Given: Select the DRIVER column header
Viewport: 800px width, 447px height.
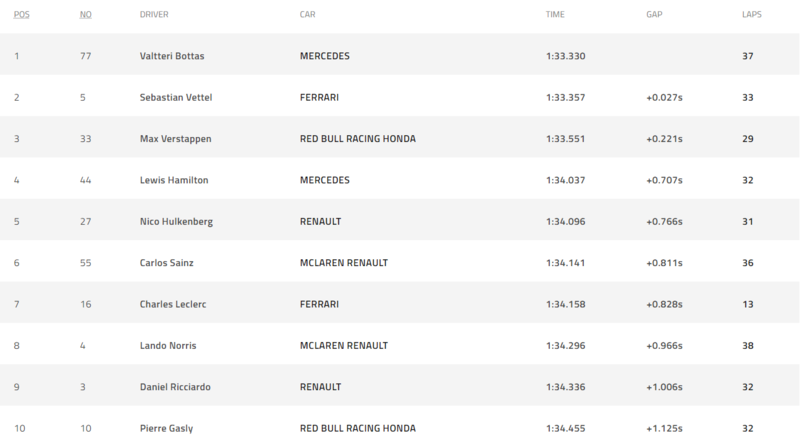Looking at the screenshot, I should 154,14.
